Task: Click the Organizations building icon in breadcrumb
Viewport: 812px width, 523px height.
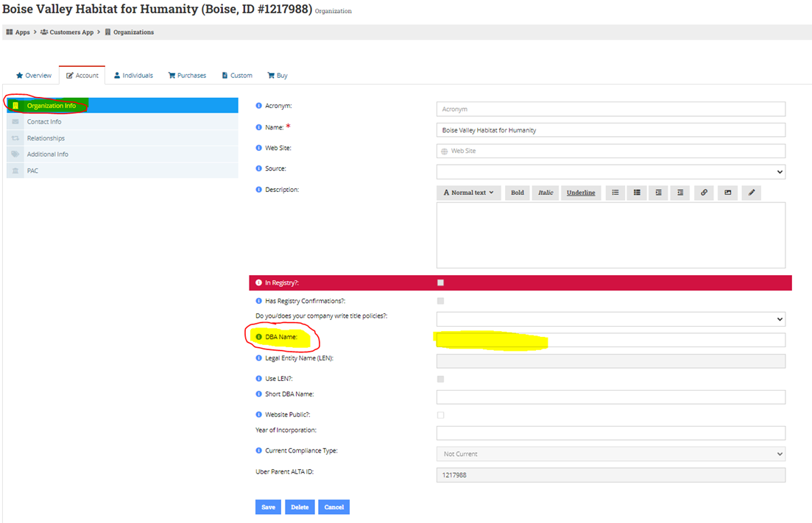Action: pos(107,32)
